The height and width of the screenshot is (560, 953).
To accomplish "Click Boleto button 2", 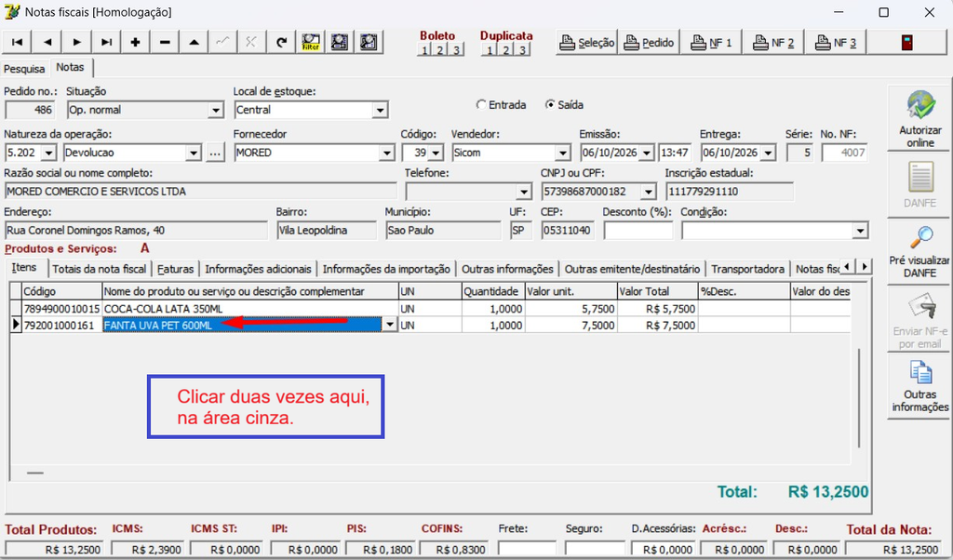I will click(440, 50).
